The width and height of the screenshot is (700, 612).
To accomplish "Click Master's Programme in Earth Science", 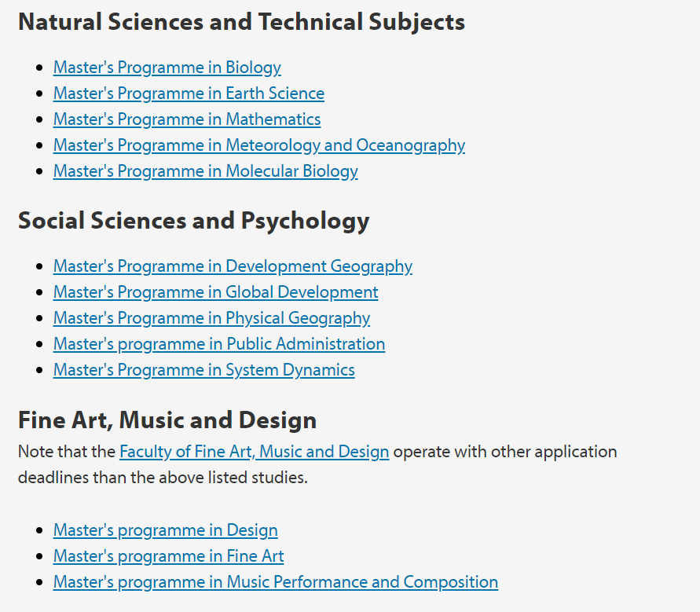I will pos(189,93).
